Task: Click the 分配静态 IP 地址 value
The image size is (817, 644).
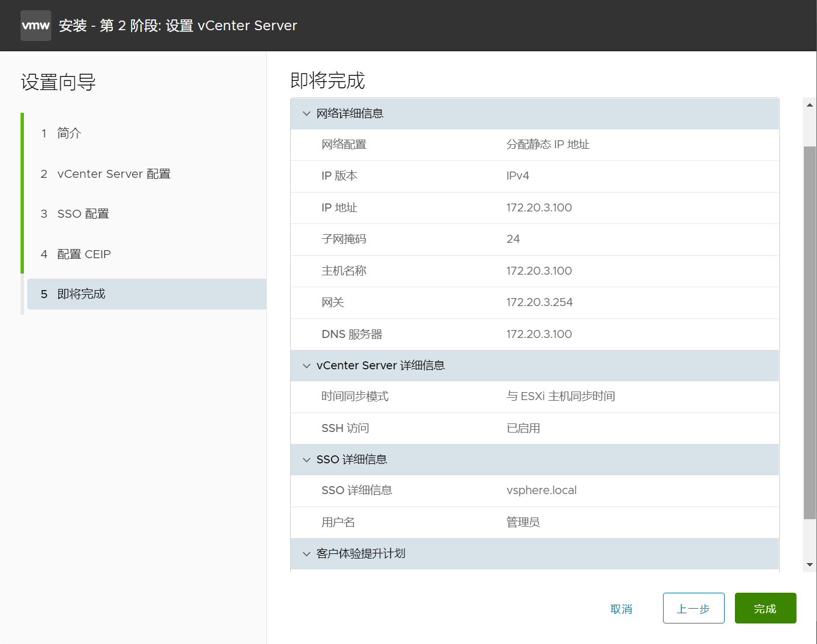Action: pyautogui.click(x=548, y=144)
